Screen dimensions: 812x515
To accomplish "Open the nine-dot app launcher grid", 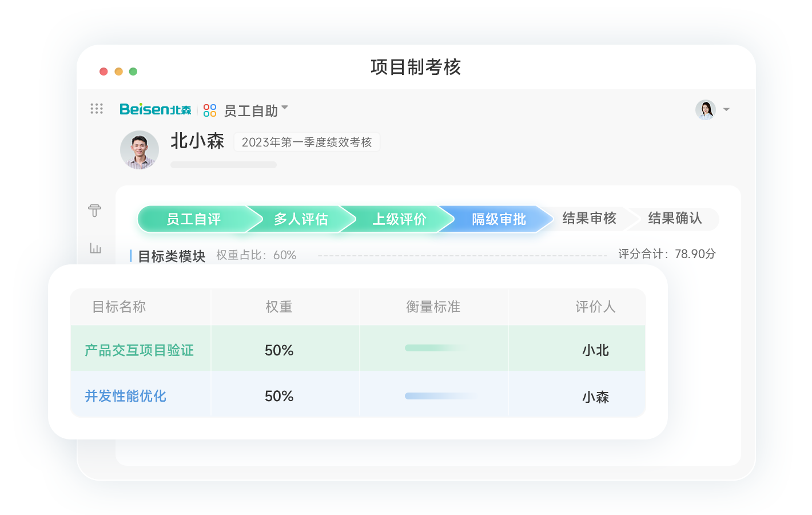I will click(97, 109).
